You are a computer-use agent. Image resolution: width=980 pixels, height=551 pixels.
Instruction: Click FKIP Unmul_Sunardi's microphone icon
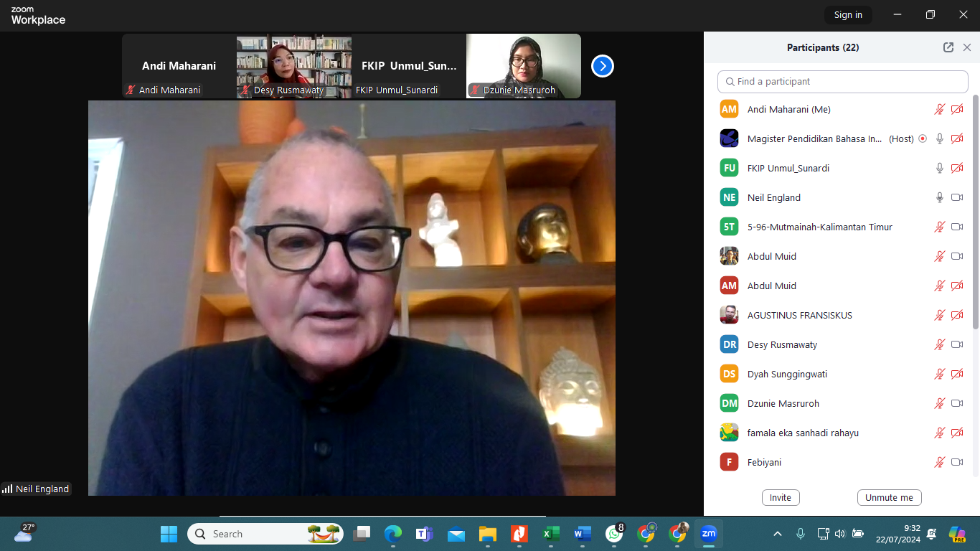pyautogui.click(x=939, y=168)
